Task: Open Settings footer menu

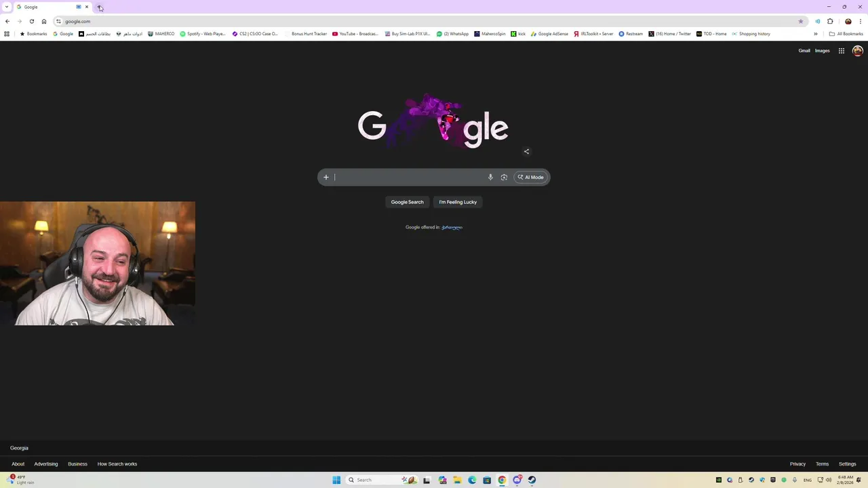Action: coord(847,464)
